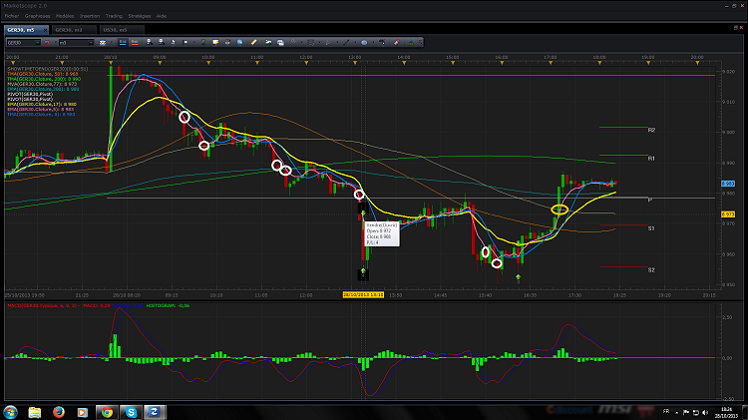Open dropdown arrow next to flag icon
This screenshot has height=420, width=748.
tap(111, 43)
